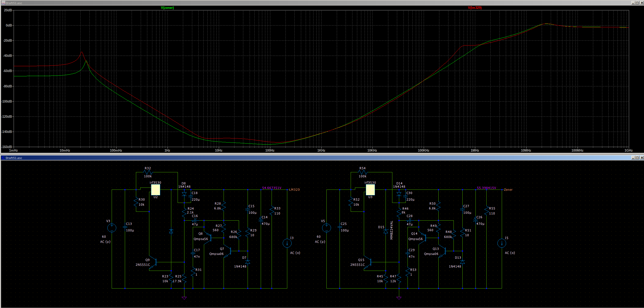The width and height of the screenshot is (644, 308).
Task: Click capacitor C14 470µ symbol
Action: (x=261, y=220)
